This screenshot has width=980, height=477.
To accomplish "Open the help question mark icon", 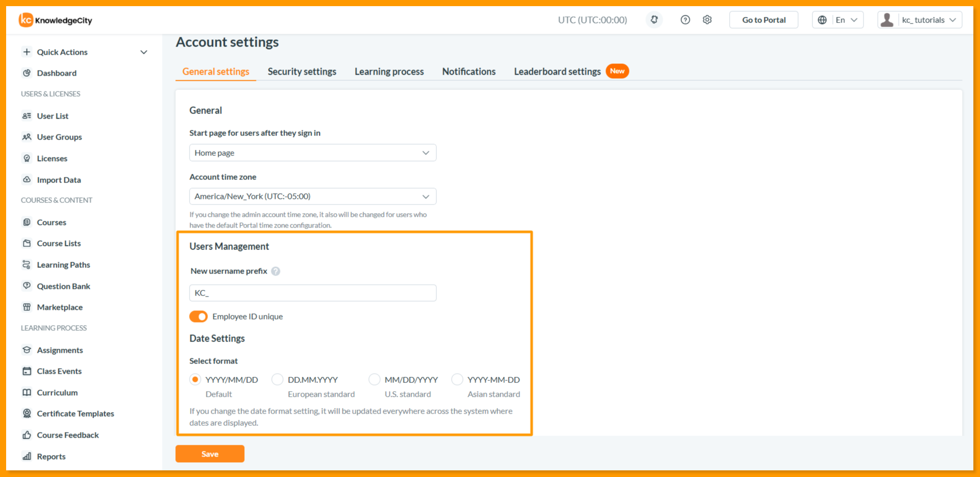I will pos(685,20).
